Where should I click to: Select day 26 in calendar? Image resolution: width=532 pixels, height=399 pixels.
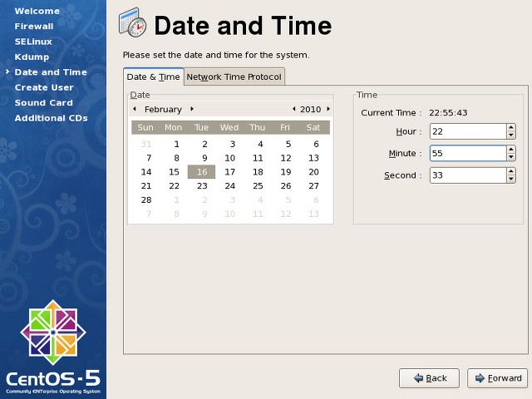pyautogui.click(x=286, y=185)
